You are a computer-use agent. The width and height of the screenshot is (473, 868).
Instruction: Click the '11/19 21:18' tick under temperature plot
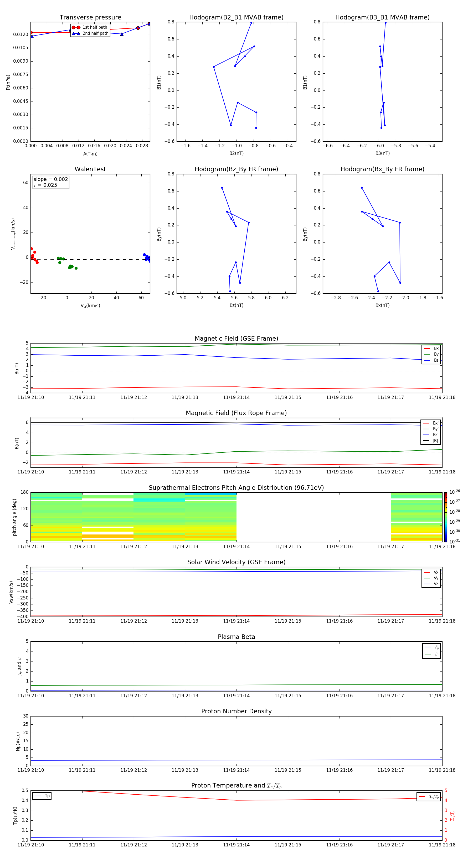pyautogui.click(x=442, y=845)
